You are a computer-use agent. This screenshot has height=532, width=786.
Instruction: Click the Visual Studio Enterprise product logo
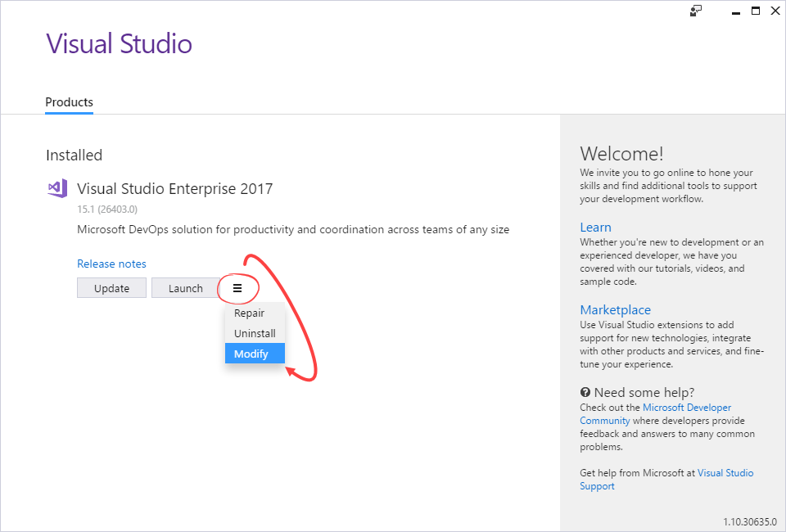(x=57, y=188)
